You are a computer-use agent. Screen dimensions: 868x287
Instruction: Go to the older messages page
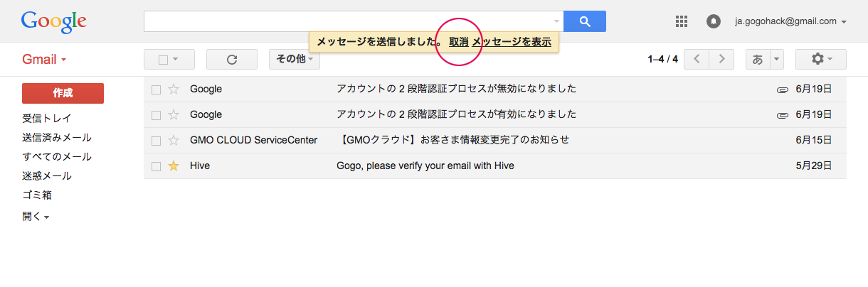click(721, 59)
